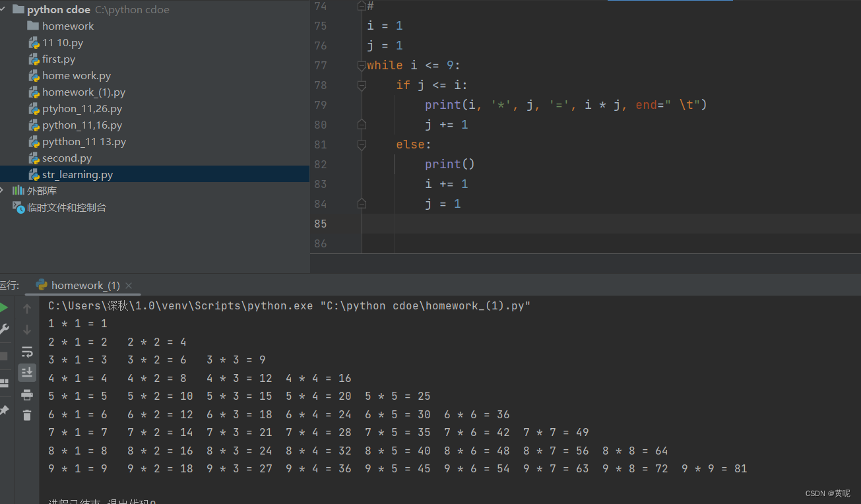
Task: Close the homework_(1) run tab
Action: point(129,286)
